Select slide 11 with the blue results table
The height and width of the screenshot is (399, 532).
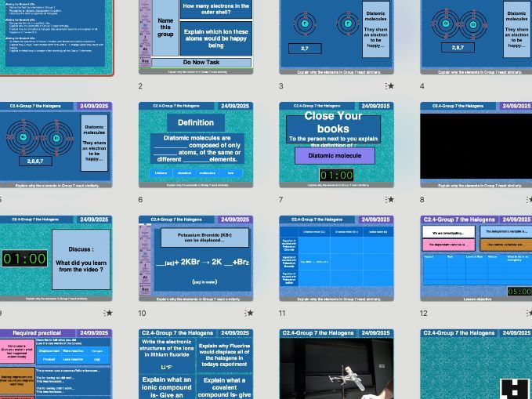pos(336,258)
